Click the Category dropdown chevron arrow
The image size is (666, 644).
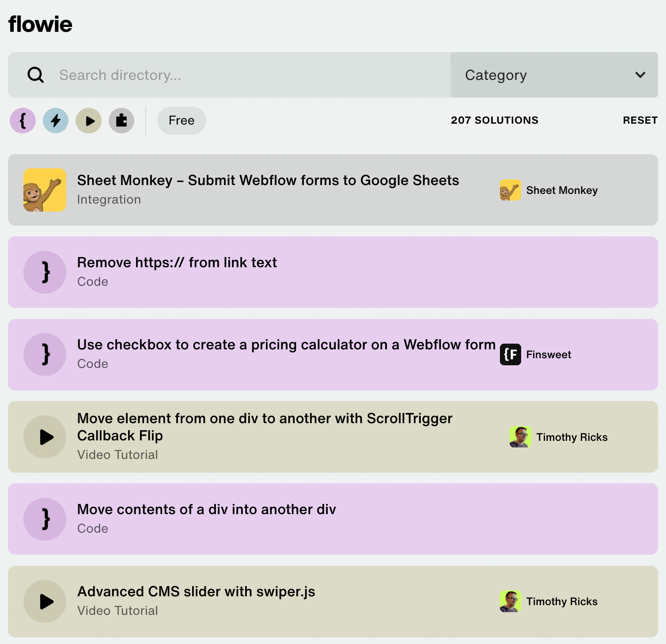[640, 75]
